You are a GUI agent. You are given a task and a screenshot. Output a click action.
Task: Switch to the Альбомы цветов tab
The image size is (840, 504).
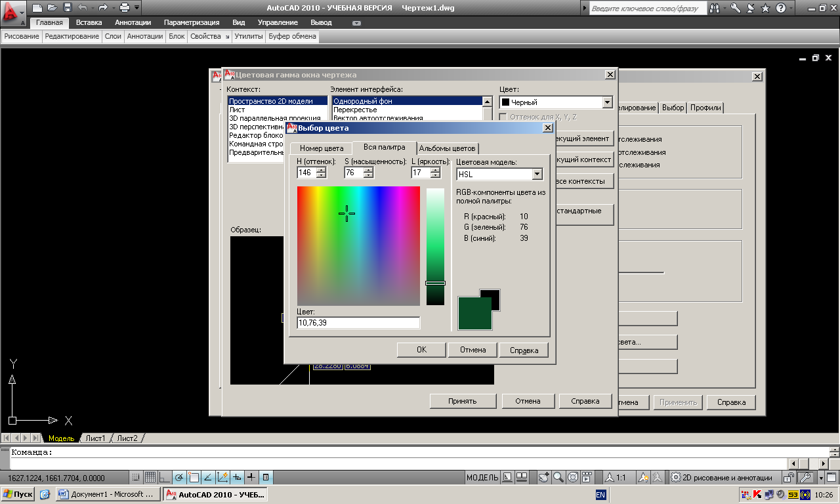tap(449, 148)
